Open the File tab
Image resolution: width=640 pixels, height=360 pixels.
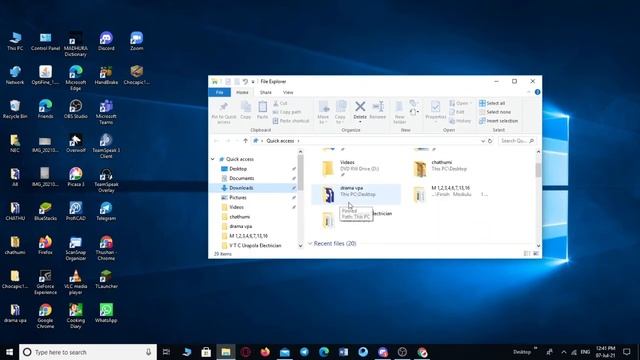220,92
